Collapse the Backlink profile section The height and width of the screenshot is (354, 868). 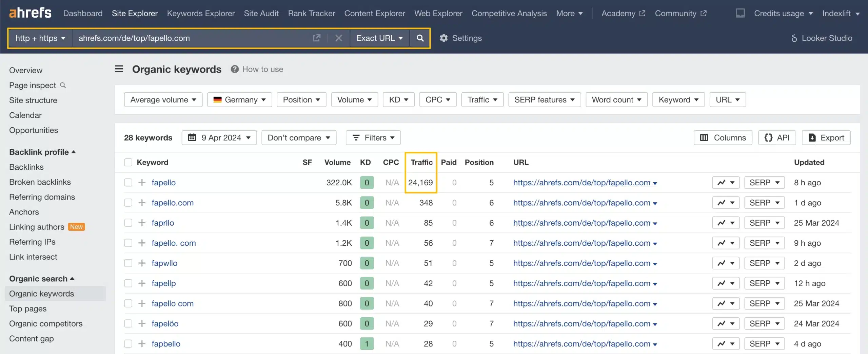point(42,152)
